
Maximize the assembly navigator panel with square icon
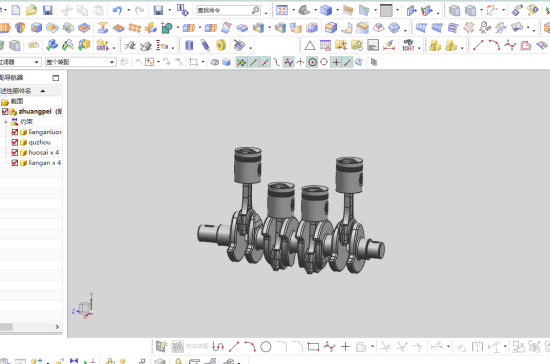56,78
